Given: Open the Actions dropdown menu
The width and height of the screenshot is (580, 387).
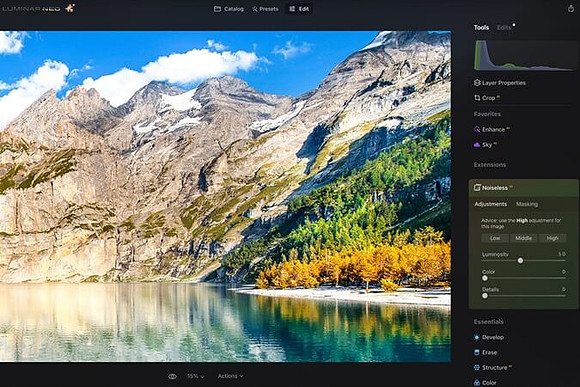Looking at the screenshot, I should click(230, 376).
